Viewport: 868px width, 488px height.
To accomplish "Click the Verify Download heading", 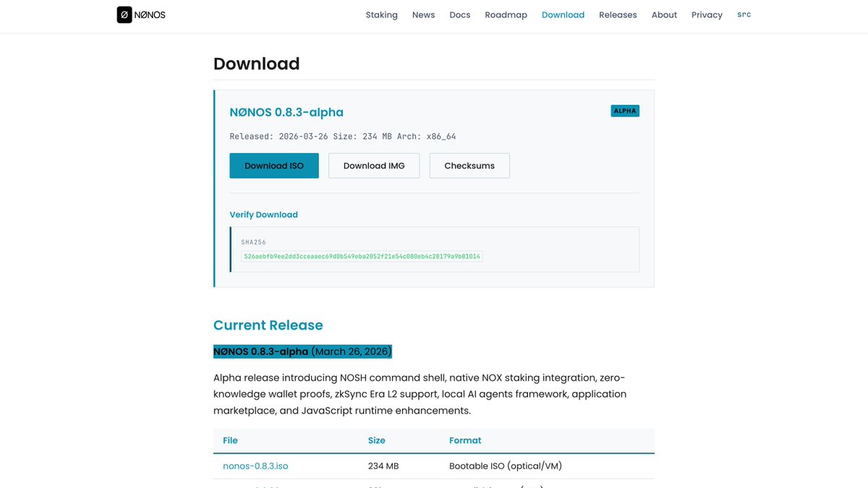I will (x=264, y=215).
